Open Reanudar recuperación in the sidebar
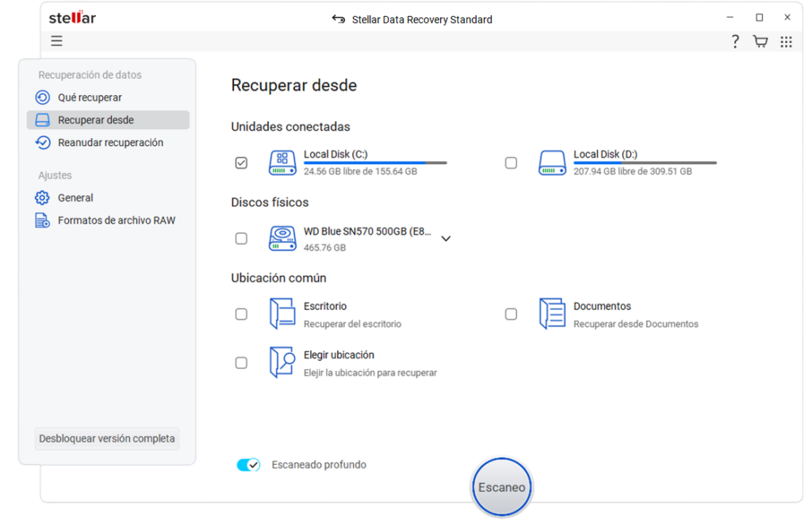The image size is (812, 525). tap(108, 143)
